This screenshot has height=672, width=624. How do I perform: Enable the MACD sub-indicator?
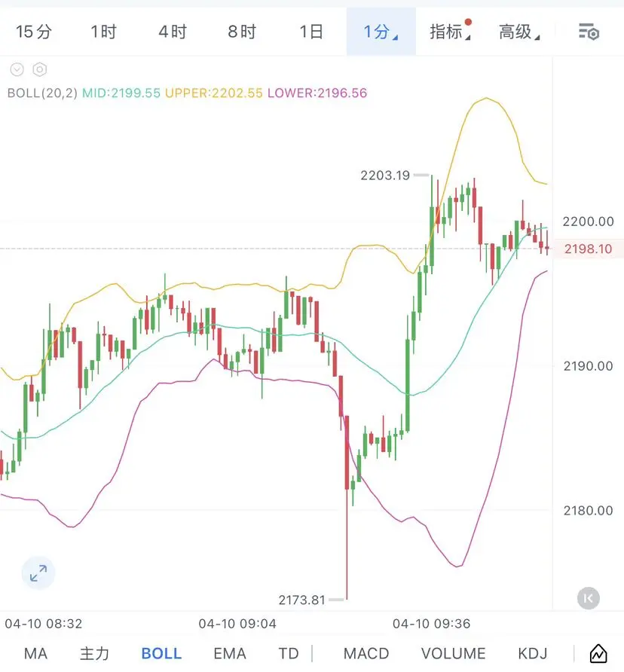(366, 654)
